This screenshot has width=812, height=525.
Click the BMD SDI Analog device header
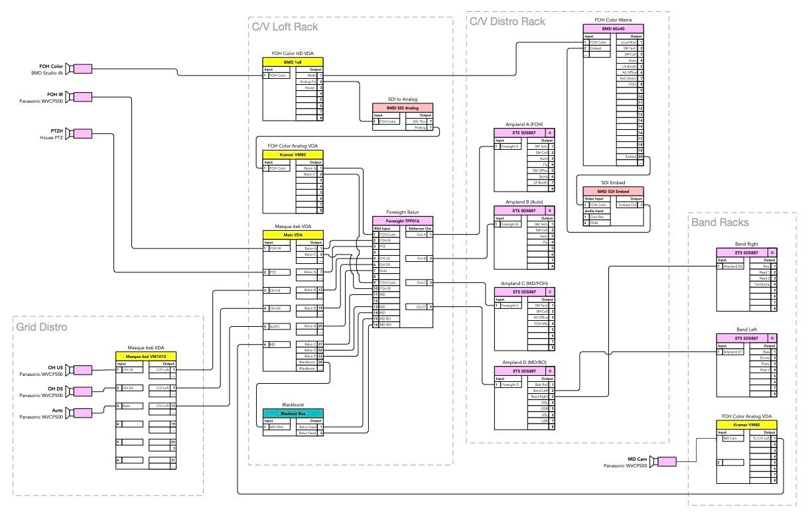pyautogui.click(x=403, y=107)
